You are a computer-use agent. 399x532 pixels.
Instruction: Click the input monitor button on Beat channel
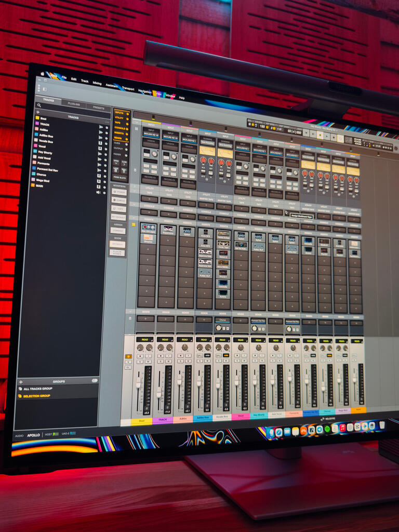(148, 356)
